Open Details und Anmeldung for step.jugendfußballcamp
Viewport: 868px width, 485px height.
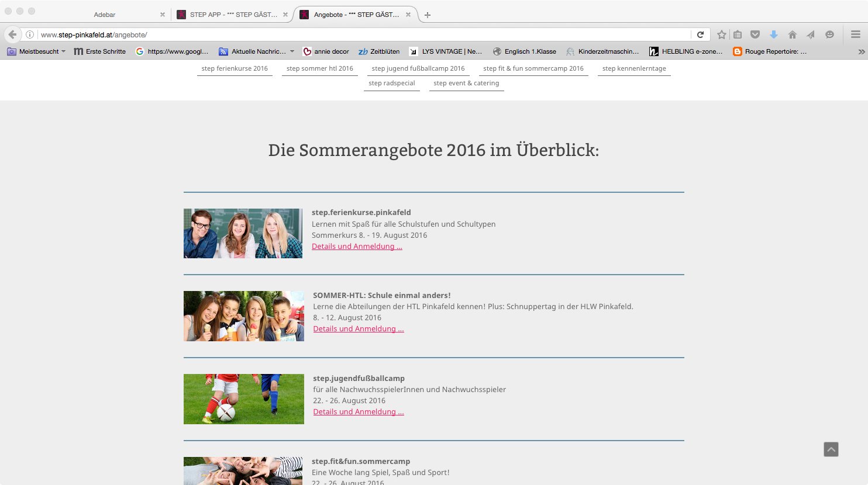358,411
